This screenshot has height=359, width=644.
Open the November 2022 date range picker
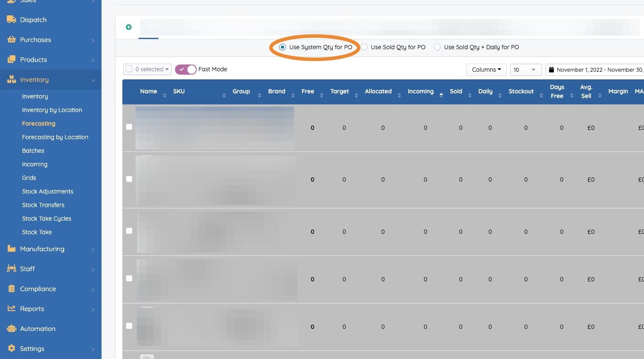pyautogui.click(x=595, y=70)
